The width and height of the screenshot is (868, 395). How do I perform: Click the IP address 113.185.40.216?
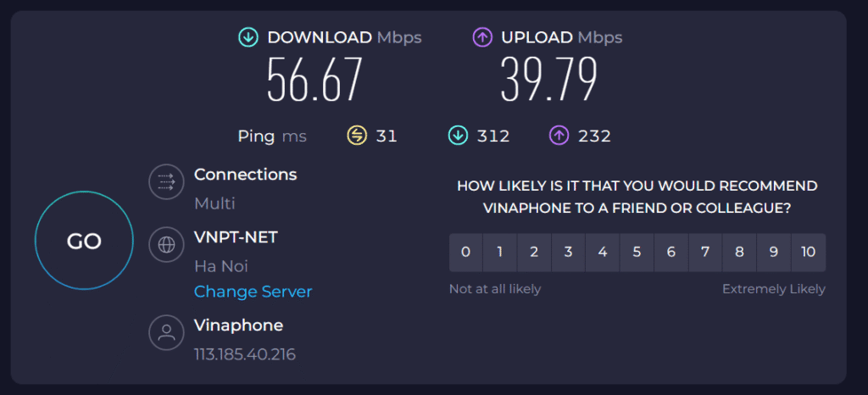click(244, 354)
